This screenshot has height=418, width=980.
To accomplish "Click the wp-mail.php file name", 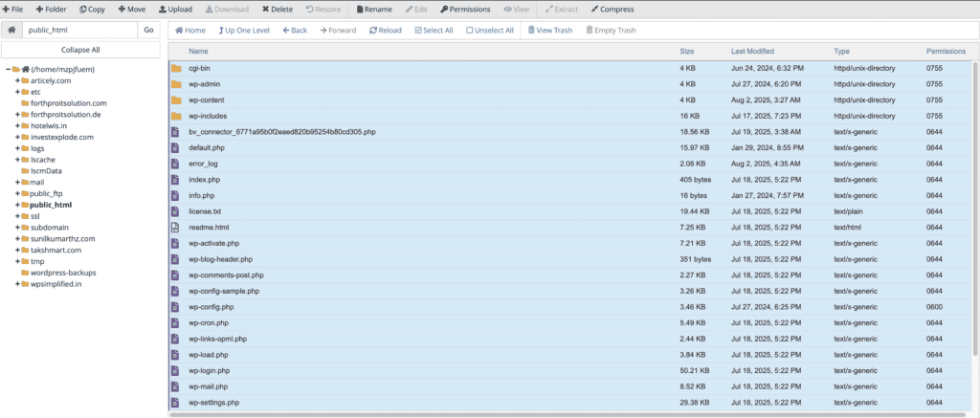I will [x=208, y=386].
